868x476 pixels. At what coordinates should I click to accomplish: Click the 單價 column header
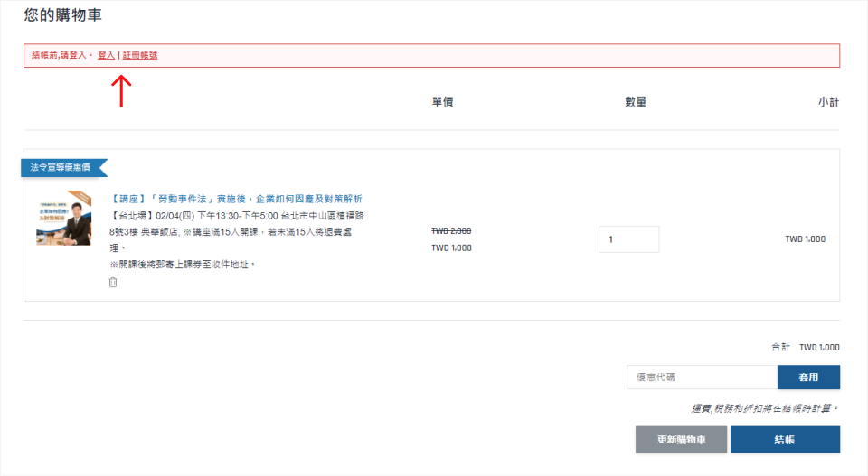click(x=442, y=102)
